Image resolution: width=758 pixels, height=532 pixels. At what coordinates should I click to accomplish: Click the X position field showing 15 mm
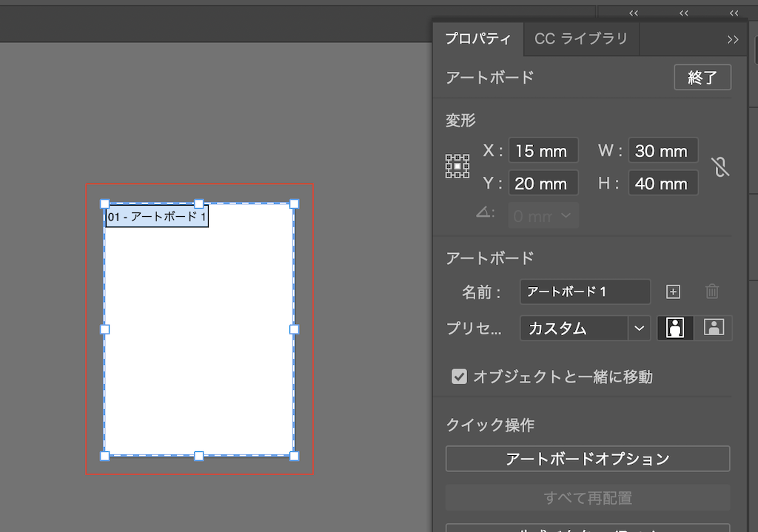(x=543, y=151)
